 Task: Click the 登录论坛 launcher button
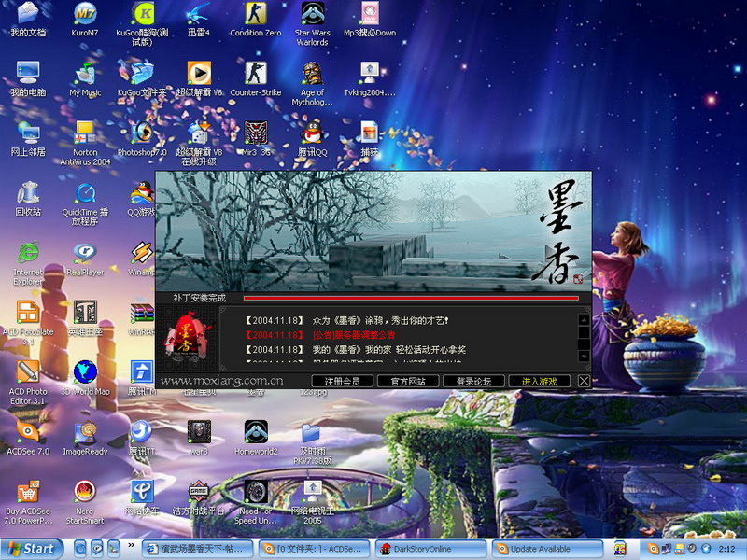(473, 382)
